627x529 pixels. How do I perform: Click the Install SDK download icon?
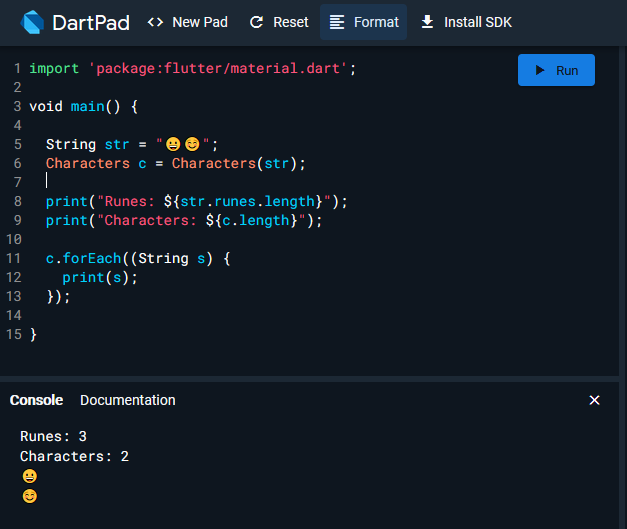point(428,22)
